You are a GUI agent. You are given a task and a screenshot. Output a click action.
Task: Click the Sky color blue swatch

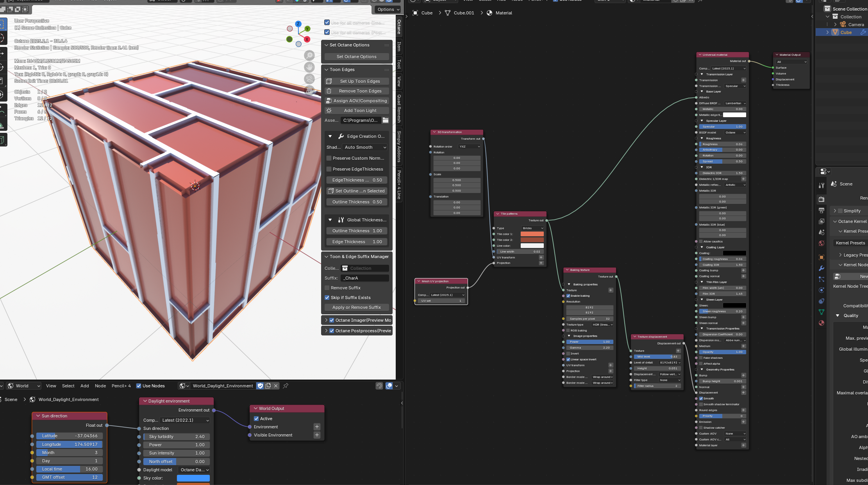coord(193,478)
